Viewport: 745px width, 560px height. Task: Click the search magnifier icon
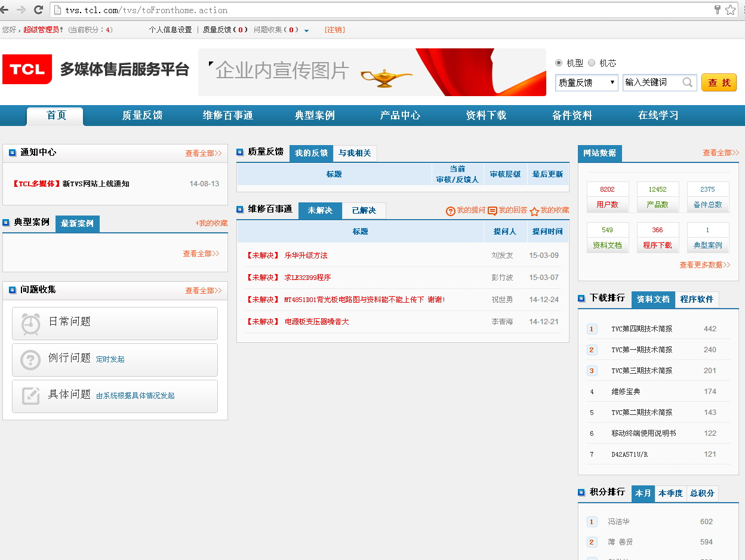point(688,82)
